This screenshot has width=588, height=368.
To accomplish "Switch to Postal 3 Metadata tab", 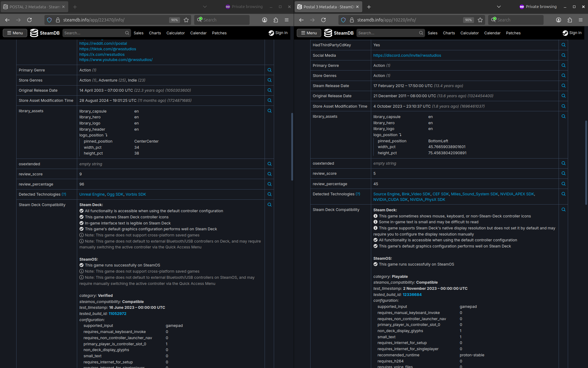I will pos(328,7).
